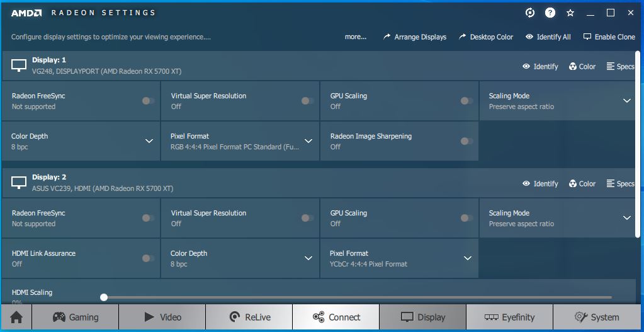Click the favorites star icon
Image resolution: width=644 pixels, height=332 pixels.
coord(570,13)
